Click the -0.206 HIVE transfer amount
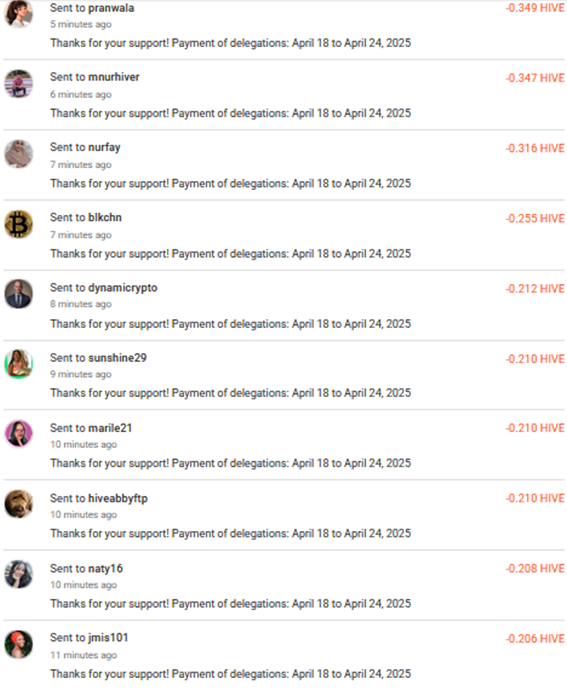The width and height of the screenshot is (567, 689). pyautogui.click(x=535, y=639)
